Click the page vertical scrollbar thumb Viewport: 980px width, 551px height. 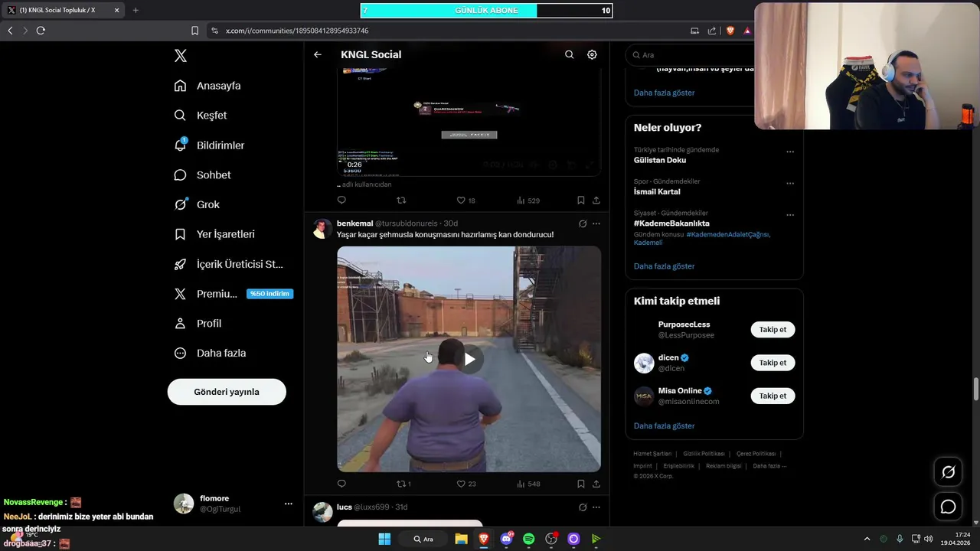pyautogui.click(x=976, y=389)
